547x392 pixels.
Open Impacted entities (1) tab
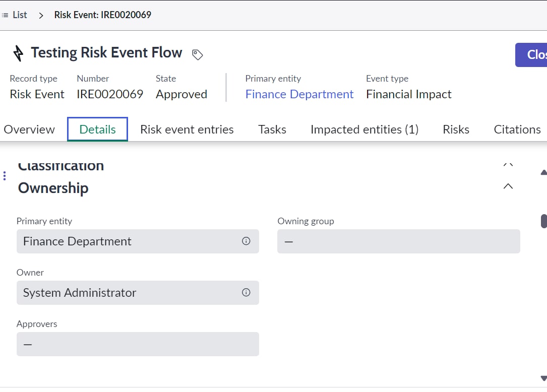tap(364, 129)
